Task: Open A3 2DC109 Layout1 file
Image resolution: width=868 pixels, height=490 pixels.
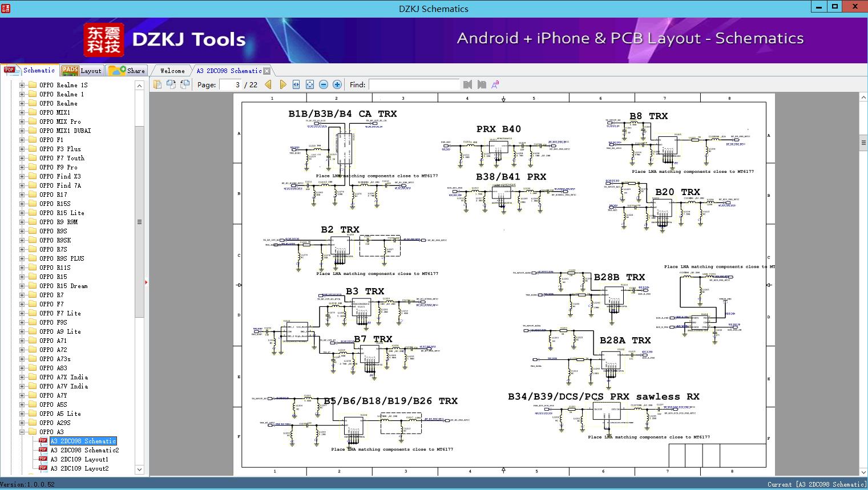Action: coord(79,459)
